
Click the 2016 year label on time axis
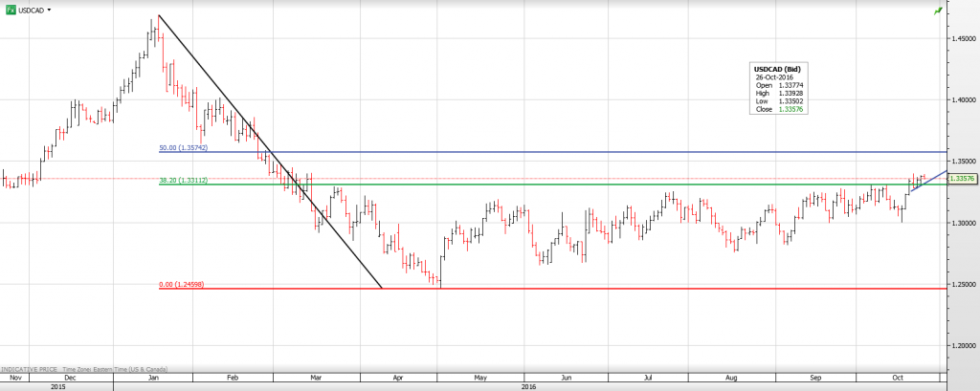(528, 386)
